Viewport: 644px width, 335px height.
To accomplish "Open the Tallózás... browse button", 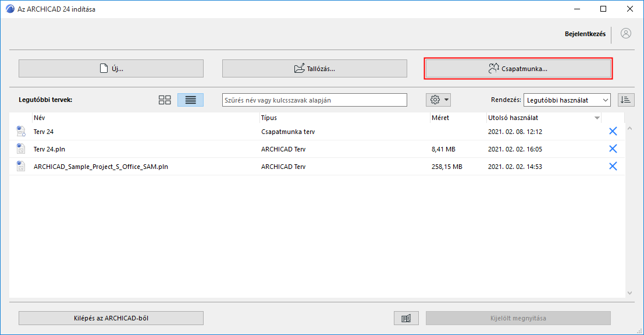I will pyautogui.click(x=315, y=68).
